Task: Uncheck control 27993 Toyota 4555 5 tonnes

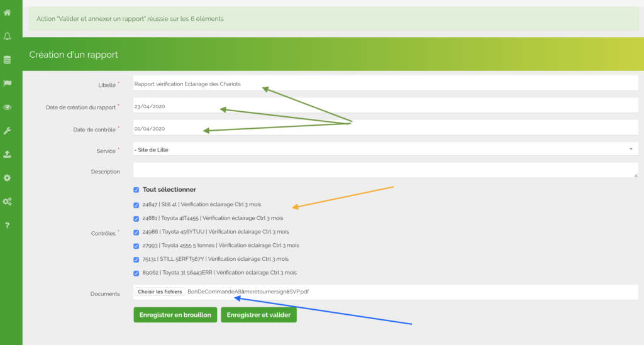Action: point(136,246)
